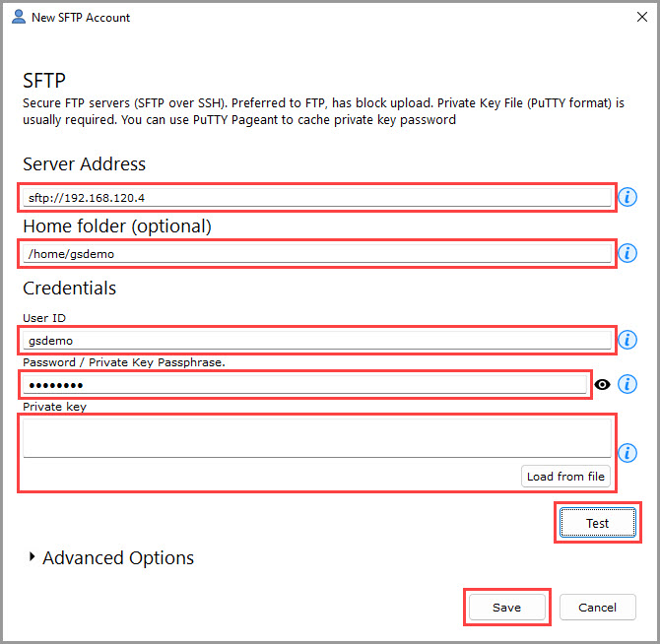660x644 pixels.
Task: Close the New SFTP Account window
Action: (641, 17)
